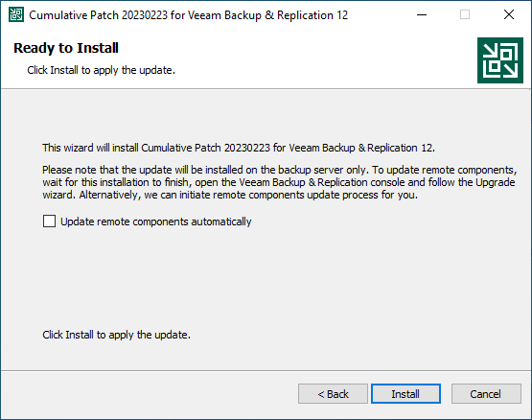This screenshot has width=532, height=420.
Task: Start the patch with the Install button
Action: click(405, 394)
